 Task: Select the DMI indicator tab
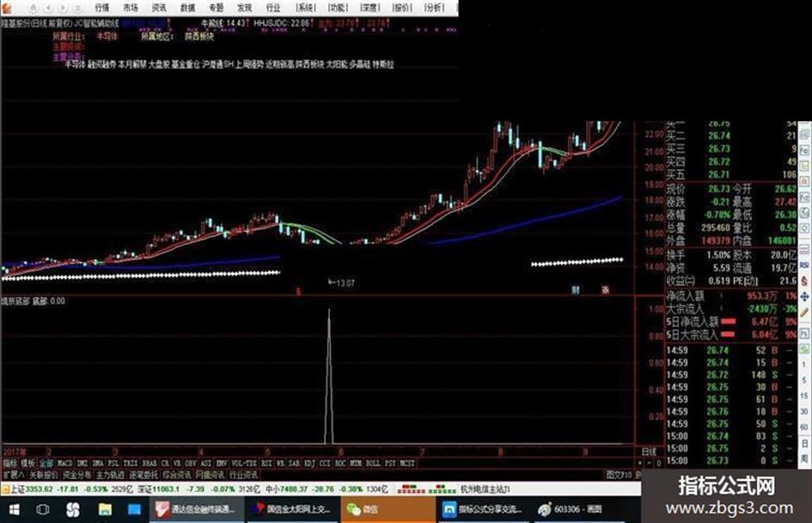[82, 464]
